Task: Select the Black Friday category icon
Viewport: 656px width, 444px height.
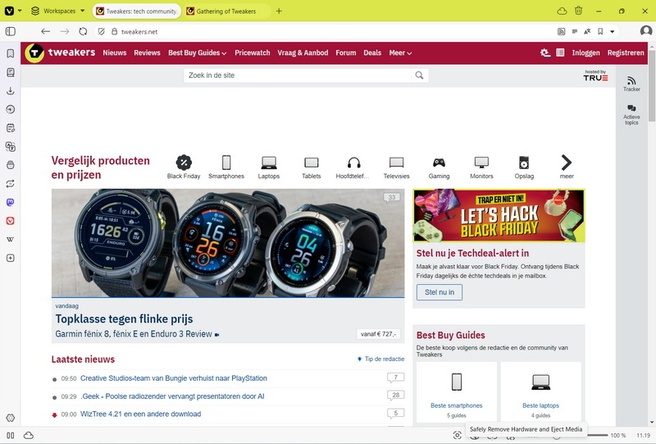Action: pyautogui.click(x=183, y=167)
